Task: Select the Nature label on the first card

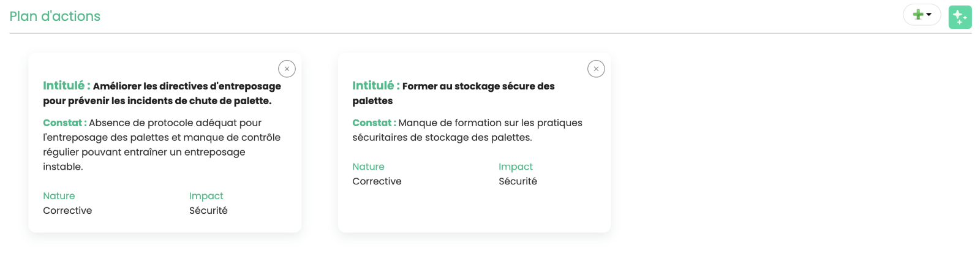Action: (59, 196)
